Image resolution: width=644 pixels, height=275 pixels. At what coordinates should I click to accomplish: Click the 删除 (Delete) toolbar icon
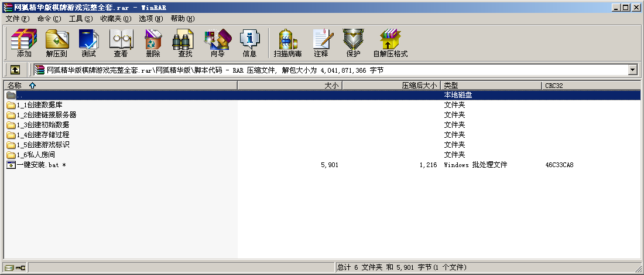point(153,43)
